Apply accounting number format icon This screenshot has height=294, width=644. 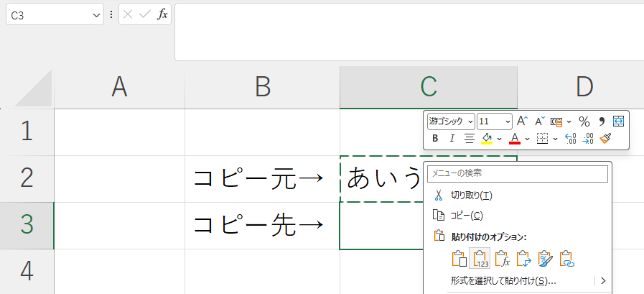(556, 121)
